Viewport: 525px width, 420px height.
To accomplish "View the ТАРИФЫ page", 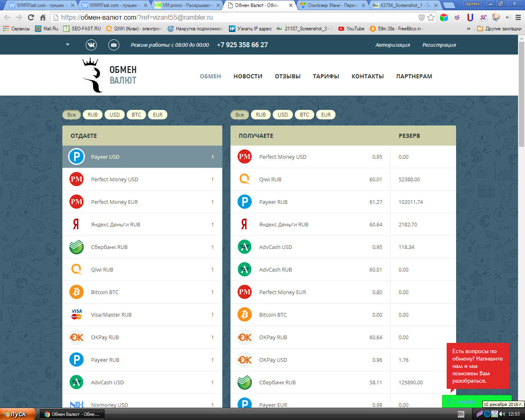I will (326, 76).
